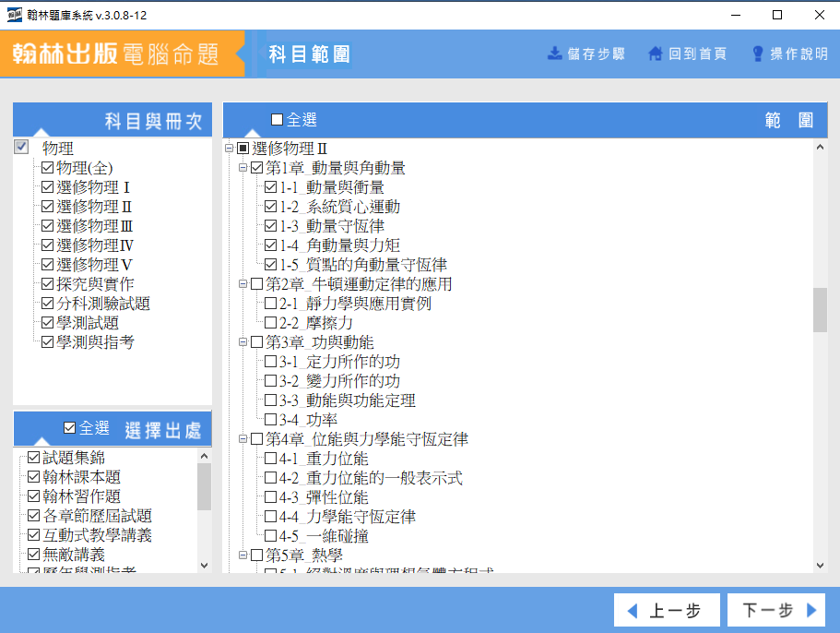
Task: Uncheck the top-level 物理 subject checkbox
Action: point(21,147)
